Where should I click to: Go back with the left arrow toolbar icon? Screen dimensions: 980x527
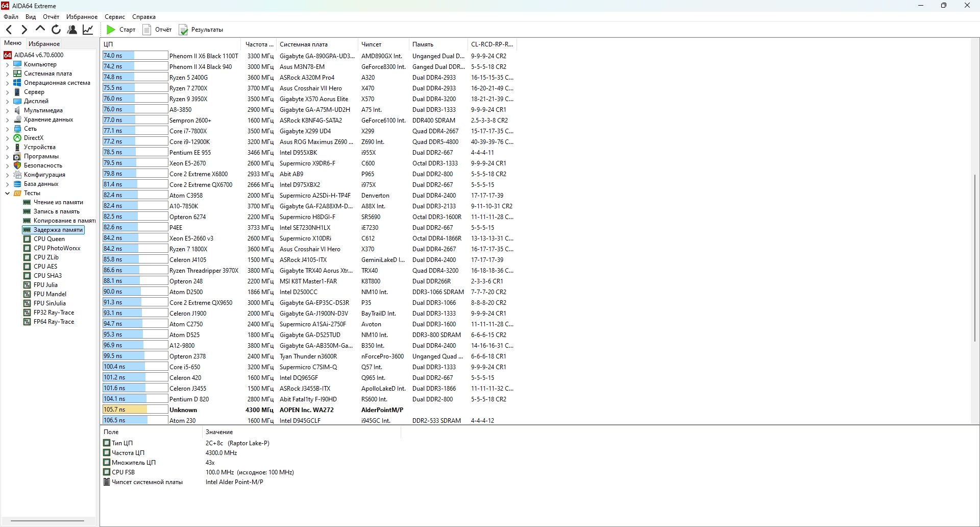9,30
